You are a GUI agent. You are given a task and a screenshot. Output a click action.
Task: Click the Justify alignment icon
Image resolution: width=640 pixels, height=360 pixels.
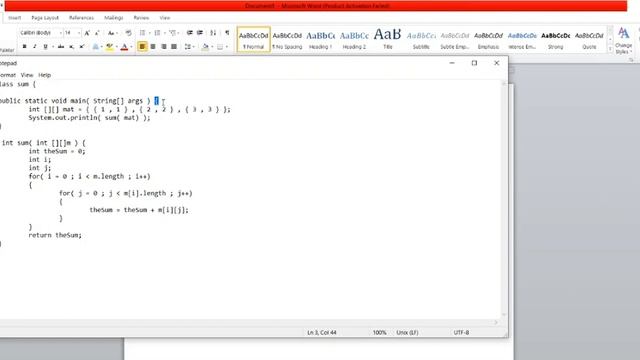(x=174, y=47)
